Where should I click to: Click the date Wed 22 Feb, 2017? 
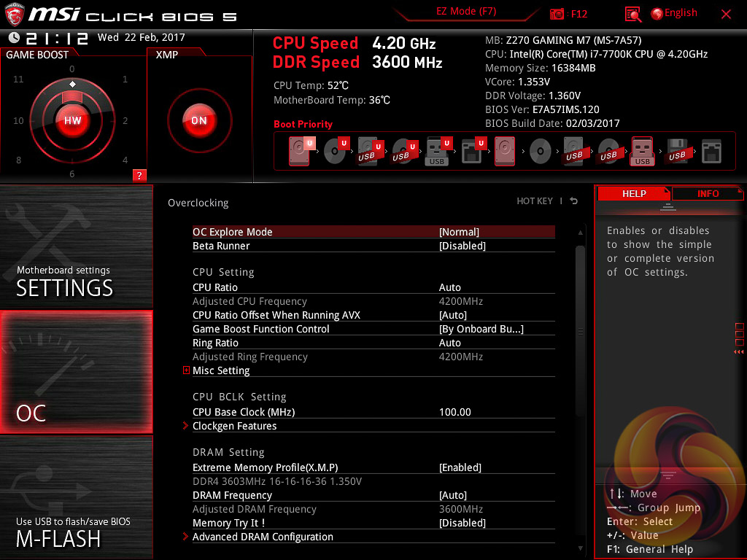141,37
